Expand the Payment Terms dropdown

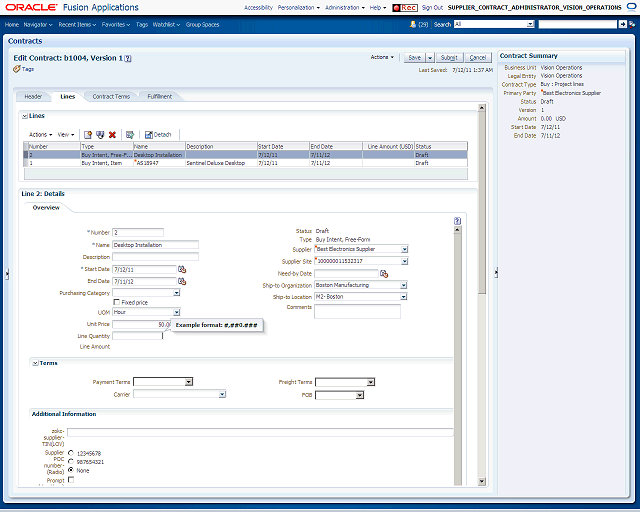pos(189,382)
